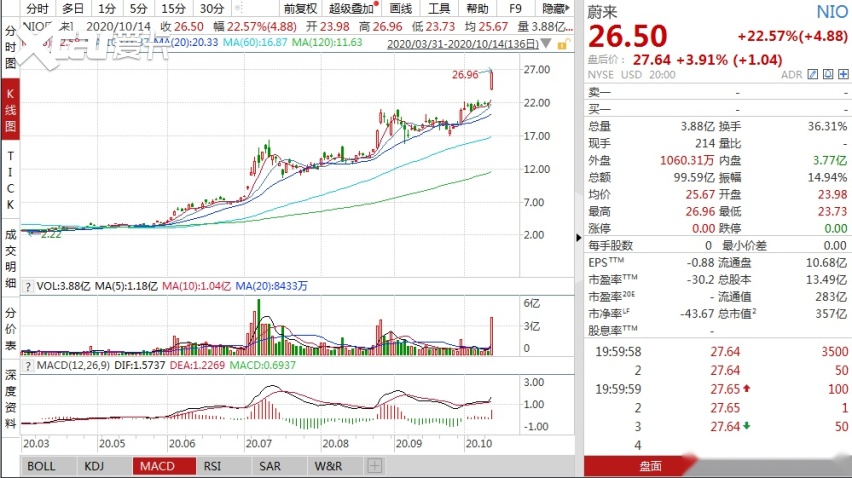Switch chart to 15分 period

(173, 8)
